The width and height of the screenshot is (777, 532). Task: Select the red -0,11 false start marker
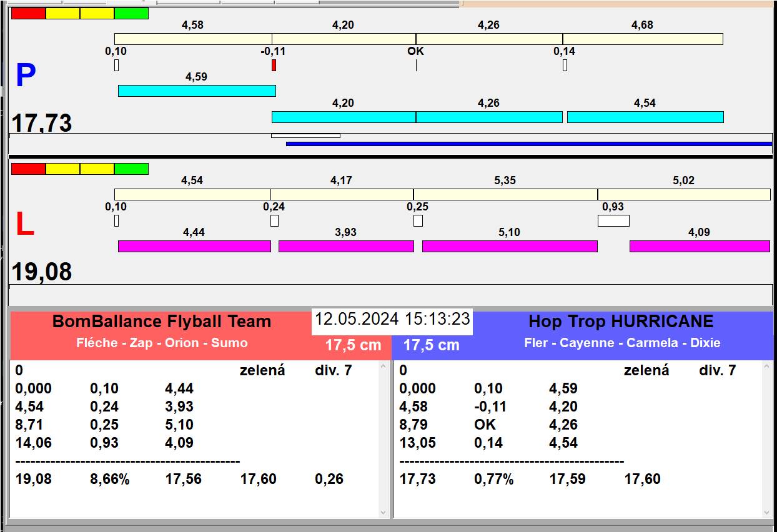click(x=274, y=65)
